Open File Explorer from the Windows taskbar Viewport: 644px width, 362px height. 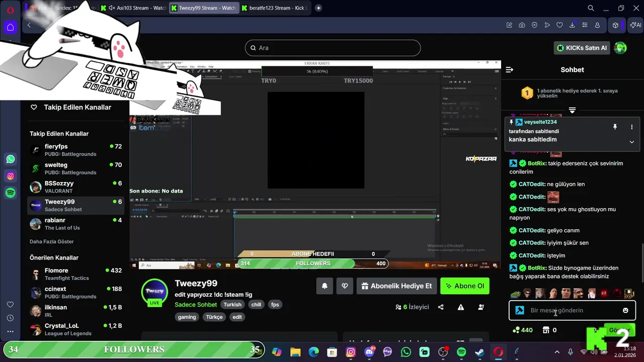click(x=295, y=352)
